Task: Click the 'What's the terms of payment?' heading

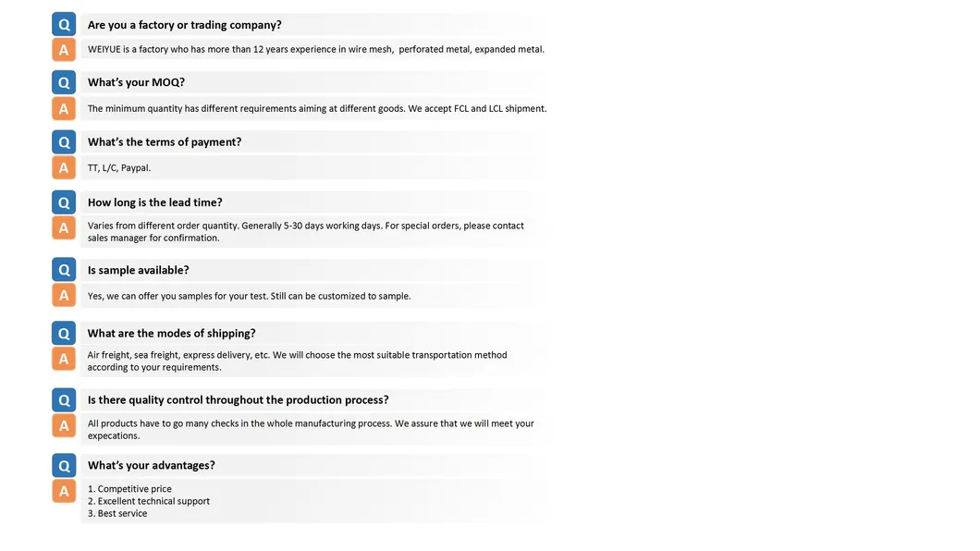Action: (164, 142)
